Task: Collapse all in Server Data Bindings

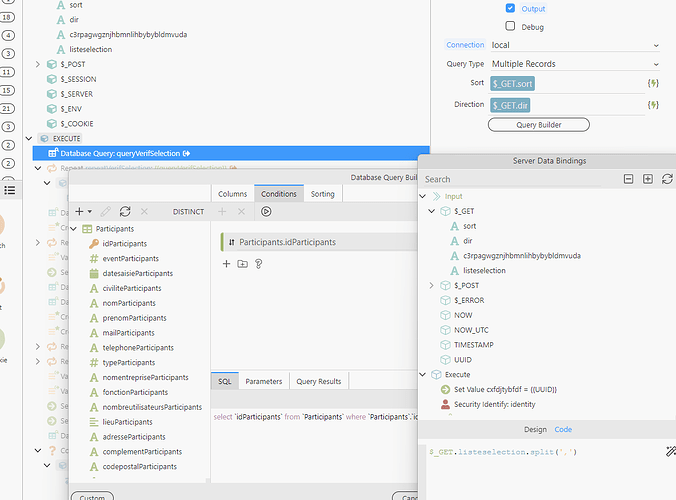Action: click(628, 179)
